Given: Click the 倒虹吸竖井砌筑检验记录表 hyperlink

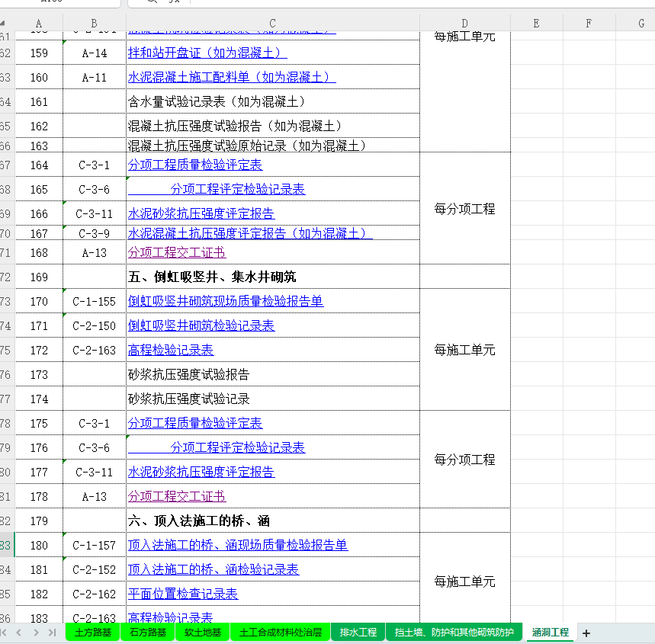Looking at the screenshot, I should point(201,325).
